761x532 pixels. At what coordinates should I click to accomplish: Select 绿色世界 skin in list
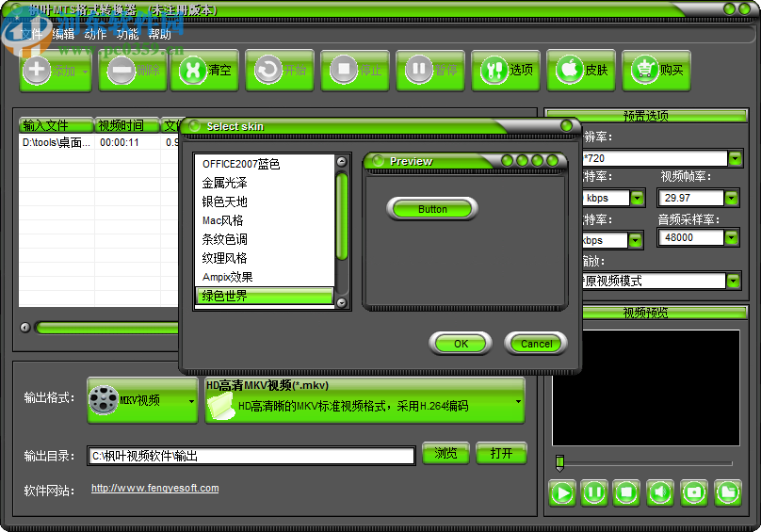pyautogui.click(x=265, y=296)
